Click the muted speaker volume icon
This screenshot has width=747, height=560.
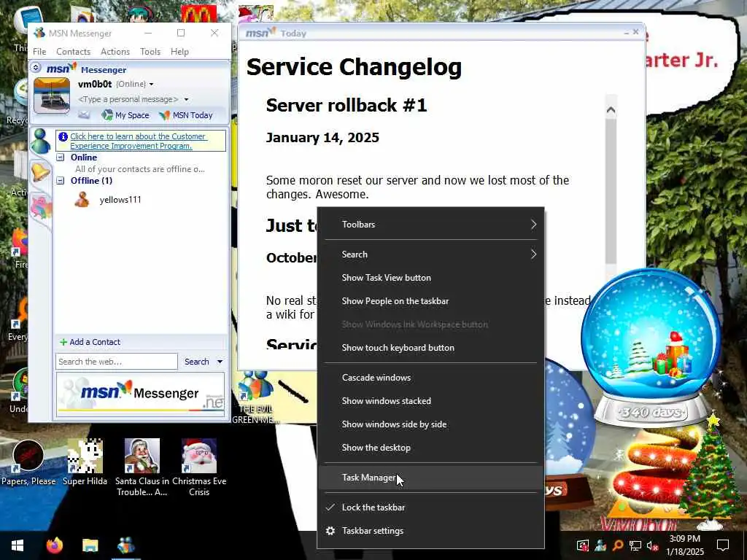652,545
